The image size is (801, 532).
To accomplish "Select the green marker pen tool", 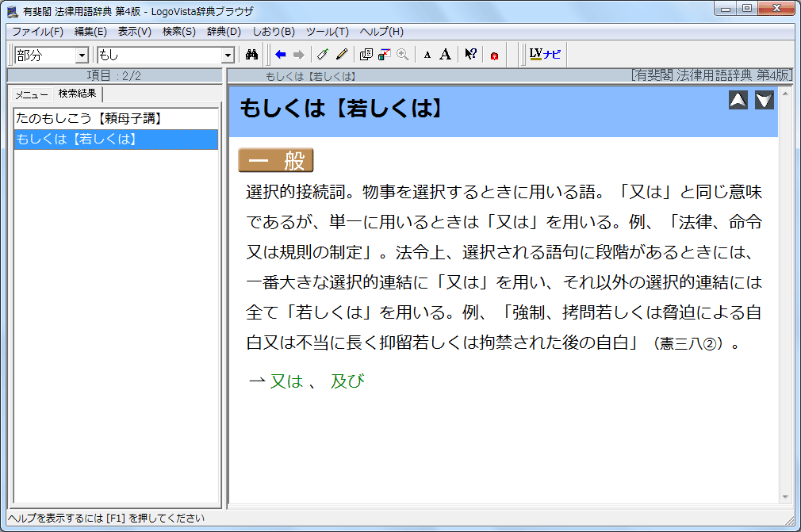I will coord(322,55).
